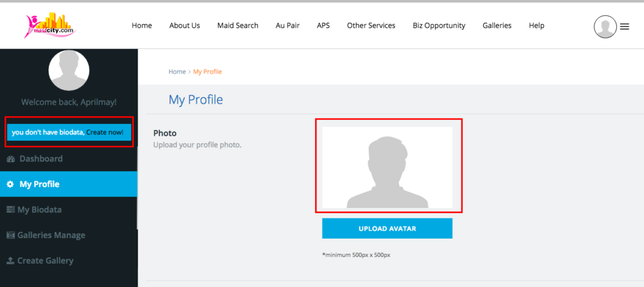Click the user avatar in header

coord(605,26)
